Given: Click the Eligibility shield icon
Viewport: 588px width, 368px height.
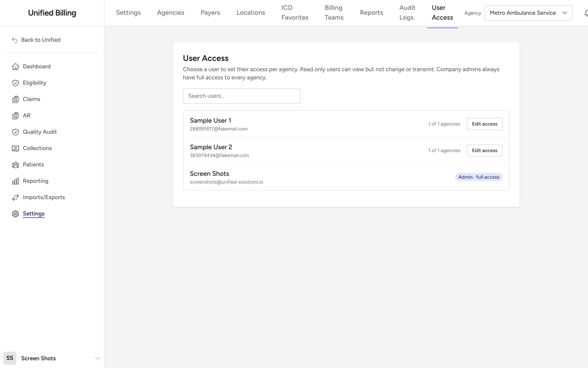Looking at the screenshot, I should point(16,83).
